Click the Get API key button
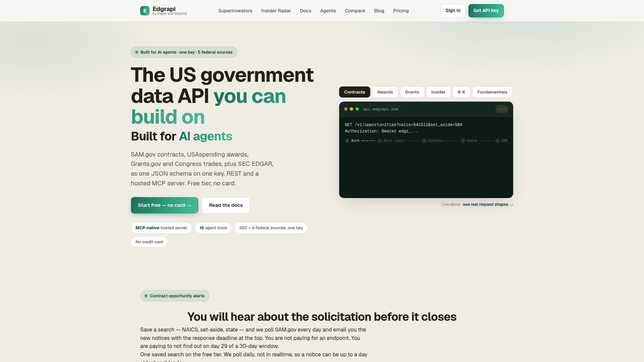644x362 pixels. [486, 11]
